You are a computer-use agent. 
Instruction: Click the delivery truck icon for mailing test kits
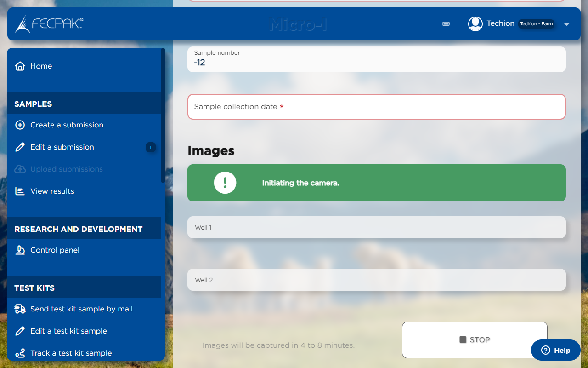point(20,309)
